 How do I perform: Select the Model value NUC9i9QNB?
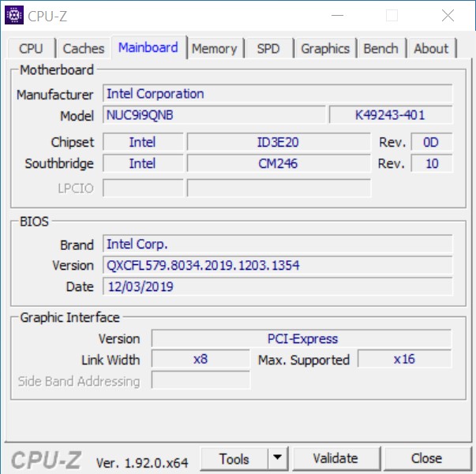214,114
